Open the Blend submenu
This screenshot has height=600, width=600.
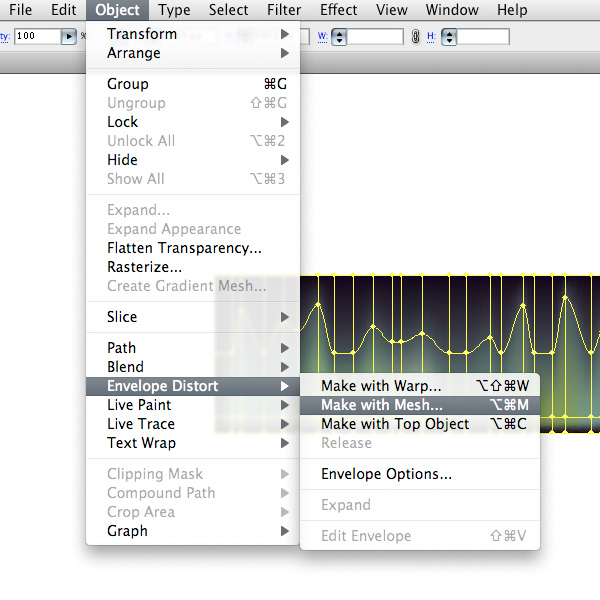[x=193, y=367]
